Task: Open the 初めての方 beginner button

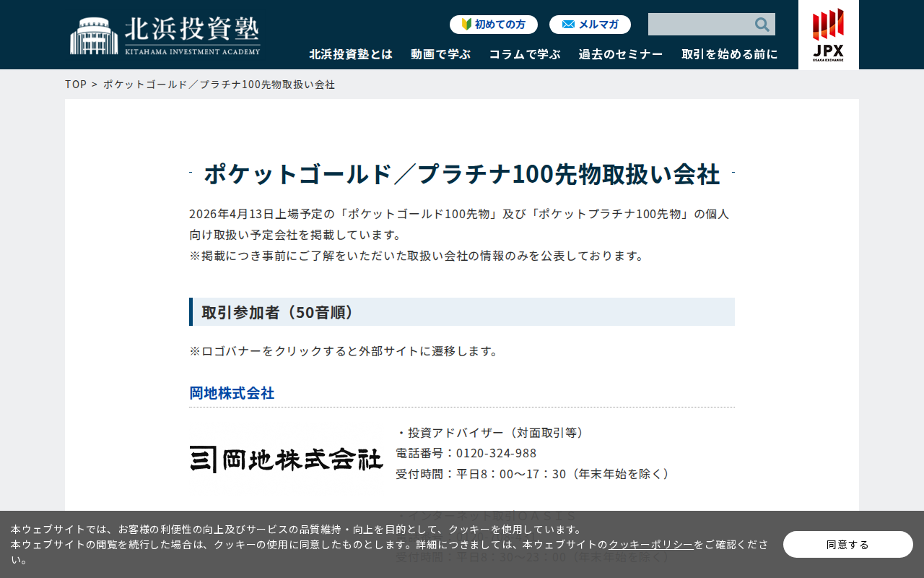Action: (494, 25)
